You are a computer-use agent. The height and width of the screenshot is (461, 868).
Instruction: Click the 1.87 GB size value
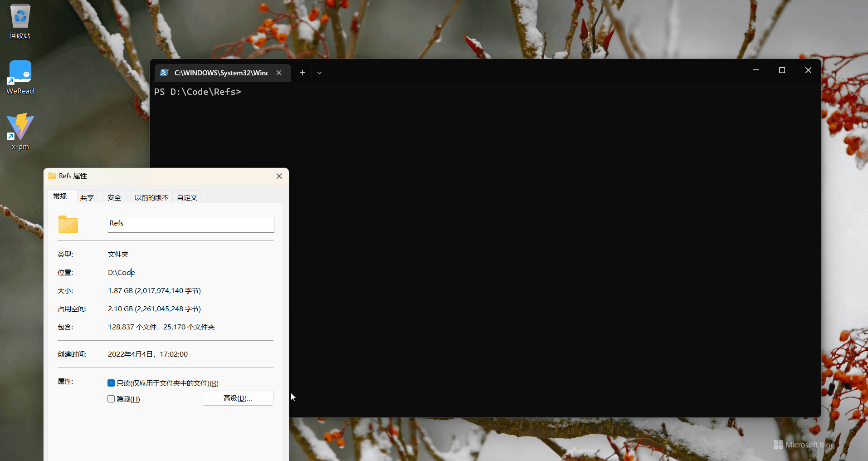point(154,290)
